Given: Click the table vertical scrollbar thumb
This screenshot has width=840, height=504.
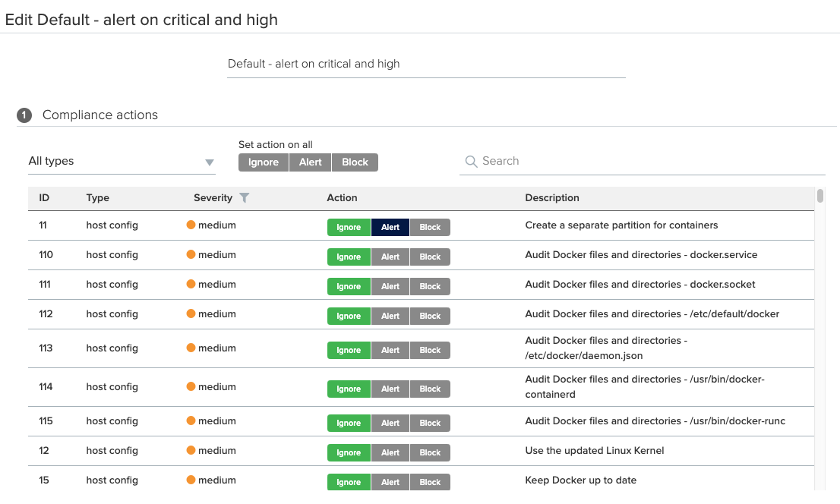Looking at the screenshot, I should coord(820,197).
